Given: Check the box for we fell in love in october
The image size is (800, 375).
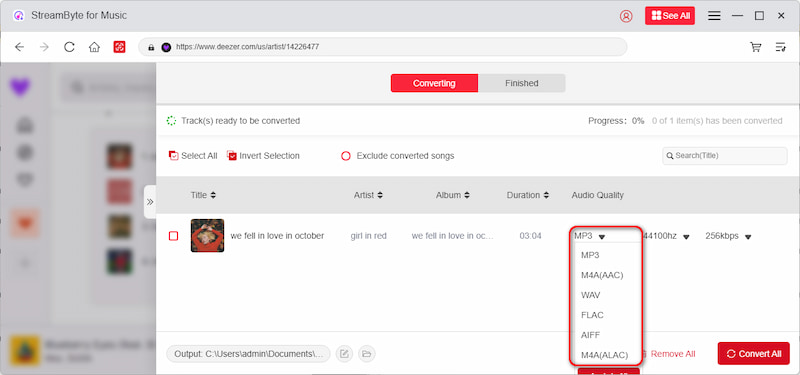Looking at the screenshot, I should (x=173, y=236).
